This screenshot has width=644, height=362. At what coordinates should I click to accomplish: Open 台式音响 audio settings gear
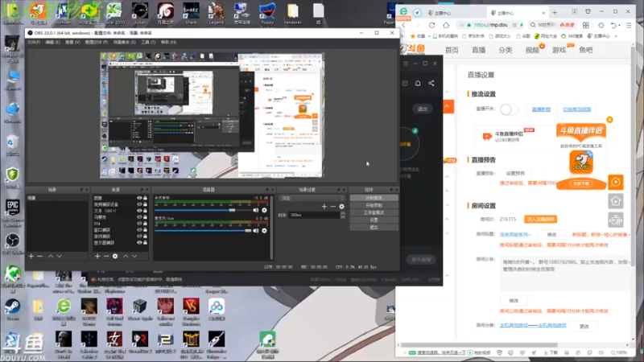tap(265, 210)
